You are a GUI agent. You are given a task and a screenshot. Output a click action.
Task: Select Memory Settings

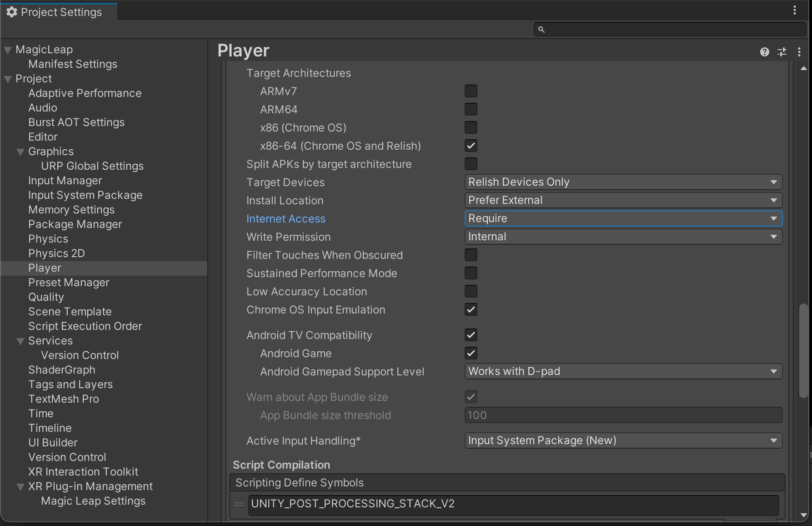pos(71,210)
